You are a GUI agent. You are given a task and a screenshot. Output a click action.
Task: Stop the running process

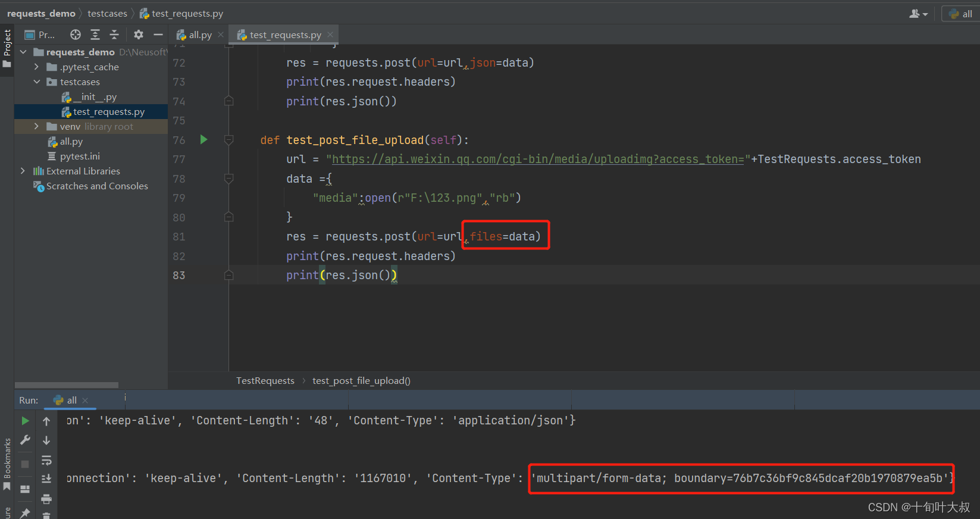[25, 464]
